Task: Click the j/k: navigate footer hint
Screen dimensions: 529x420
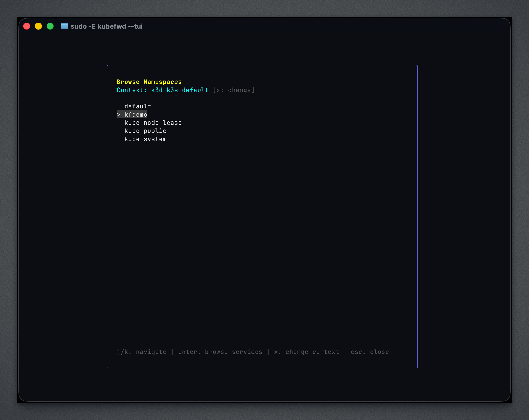Action: (x=141, y=352)
